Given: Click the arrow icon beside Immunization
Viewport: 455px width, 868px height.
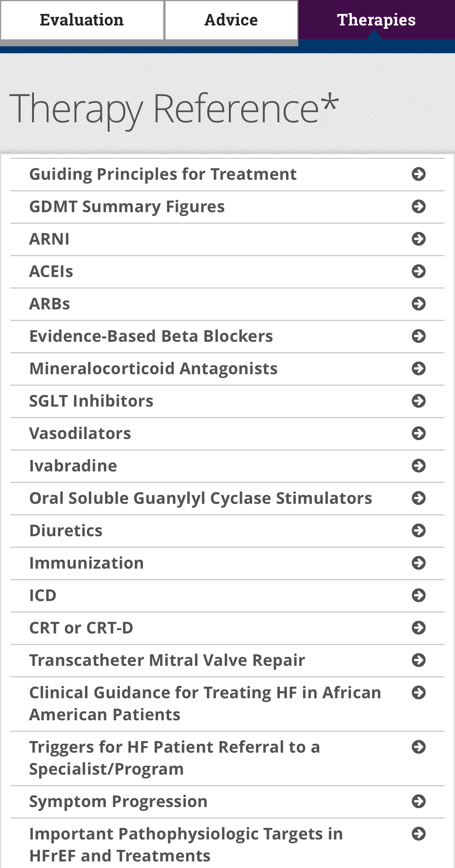Looking at the screenshot, I should coord(418,563).
